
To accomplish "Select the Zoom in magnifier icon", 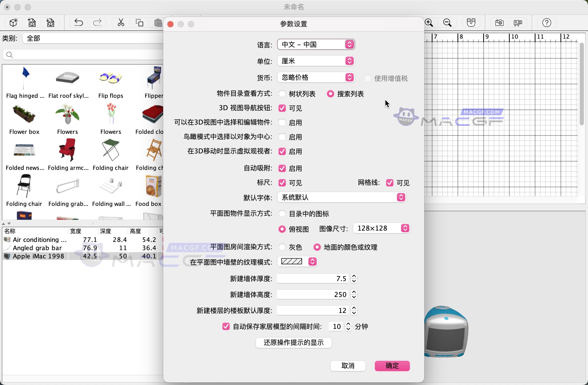I will pos(429,23).
